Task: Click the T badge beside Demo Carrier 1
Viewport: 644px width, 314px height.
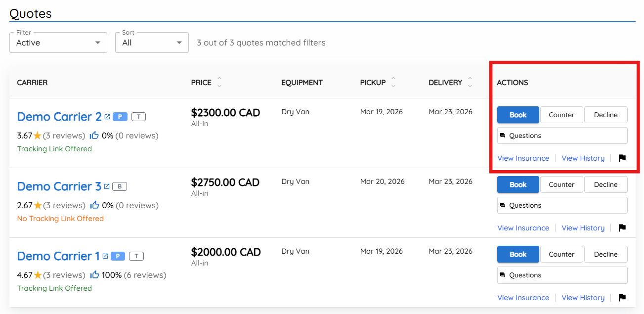Action: click(136, 256)
